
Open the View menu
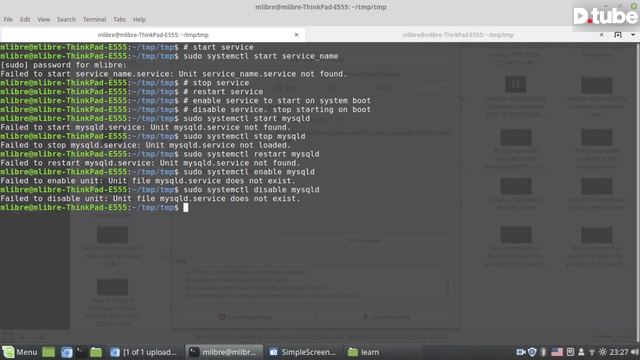[43, 19]
